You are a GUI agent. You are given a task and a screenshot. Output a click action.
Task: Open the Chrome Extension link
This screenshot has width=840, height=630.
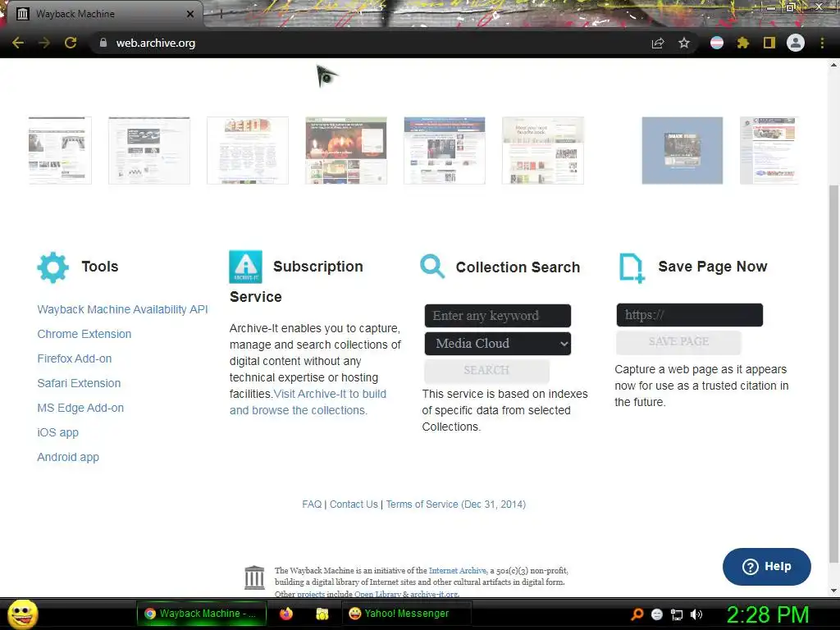pos(84,334)
